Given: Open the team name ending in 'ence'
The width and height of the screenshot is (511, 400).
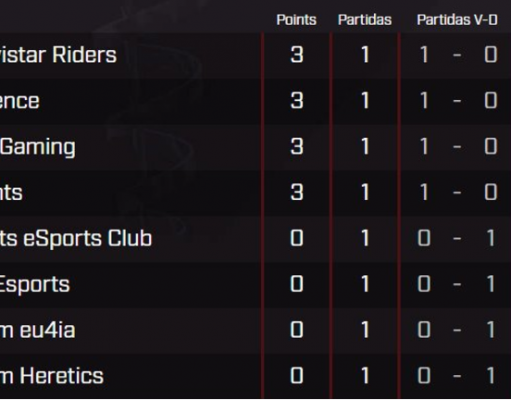Looking at the screenshot, I should tap(20, 101).
